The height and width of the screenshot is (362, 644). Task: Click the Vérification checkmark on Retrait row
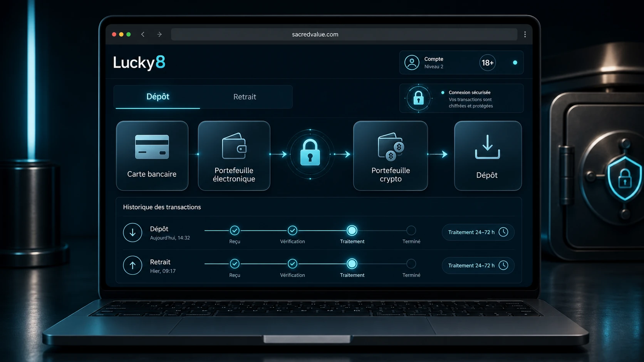(x=292, y=264)
